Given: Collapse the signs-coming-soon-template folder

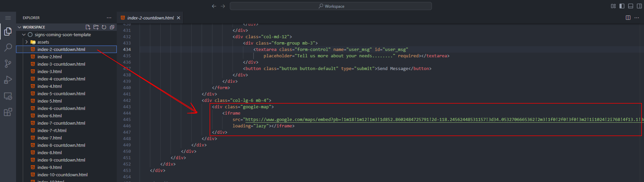Looking at the screenshot, I should (24, 35).
